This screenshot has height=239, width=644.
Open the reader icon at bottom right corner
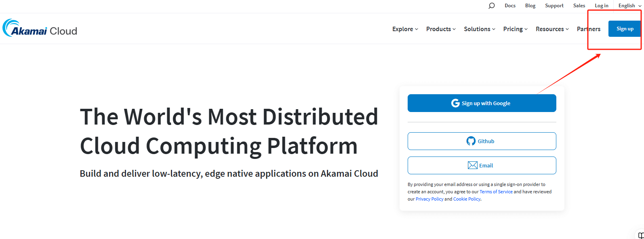click(x=641, y=235)
